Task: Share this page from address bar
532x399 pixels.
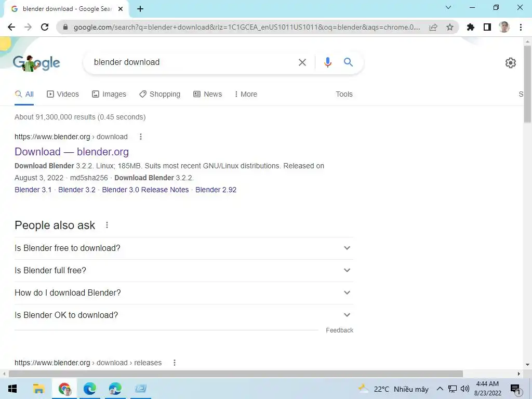Action: click(433, 27)
